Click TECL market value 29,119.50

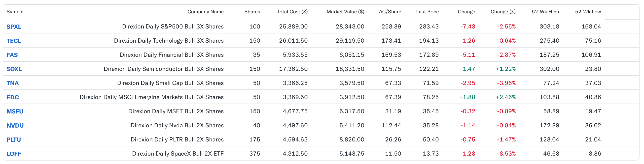[x=350, y=41]
